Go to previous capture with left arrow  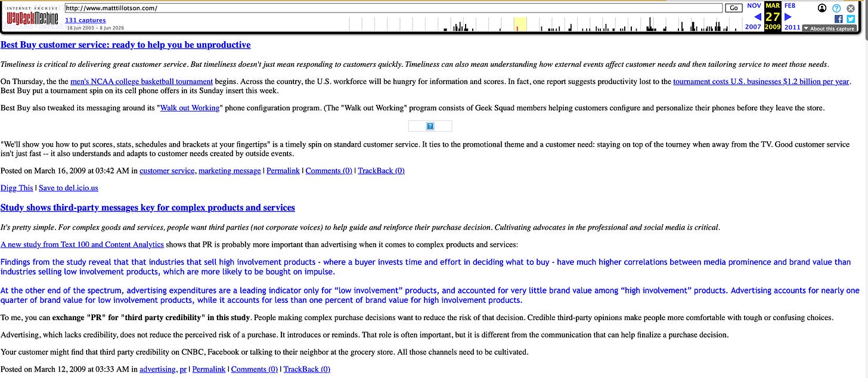pyautogui.click(x=758, y=17)
